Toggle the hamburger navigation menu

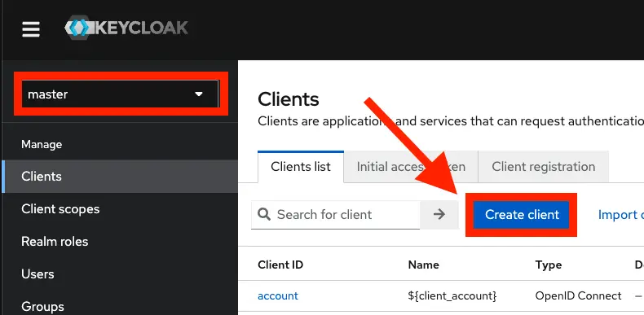click(x=31, y=29)
